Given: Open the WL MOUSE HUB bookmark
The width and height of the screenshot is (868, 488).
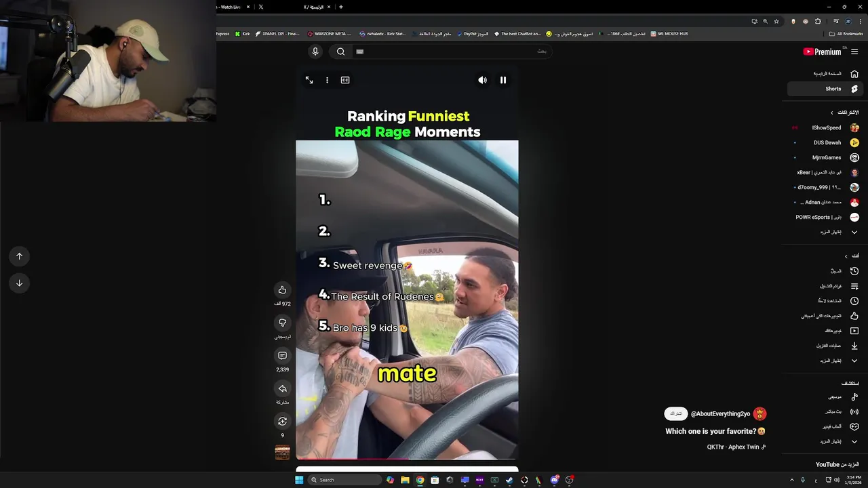Looking at the screenshot, I should (669, 33).
